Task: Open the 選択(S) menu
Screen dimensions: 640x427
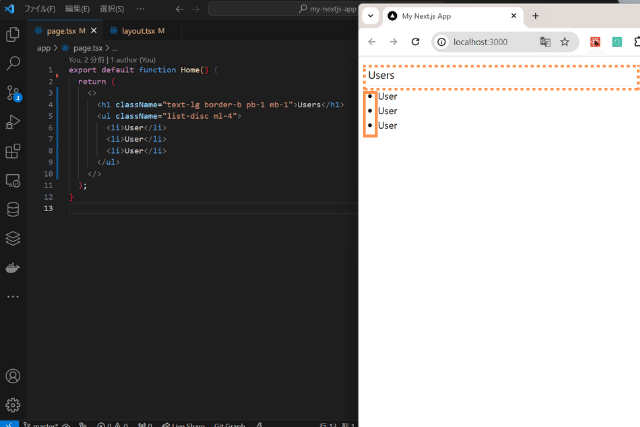Action: (x=112, y=9)
